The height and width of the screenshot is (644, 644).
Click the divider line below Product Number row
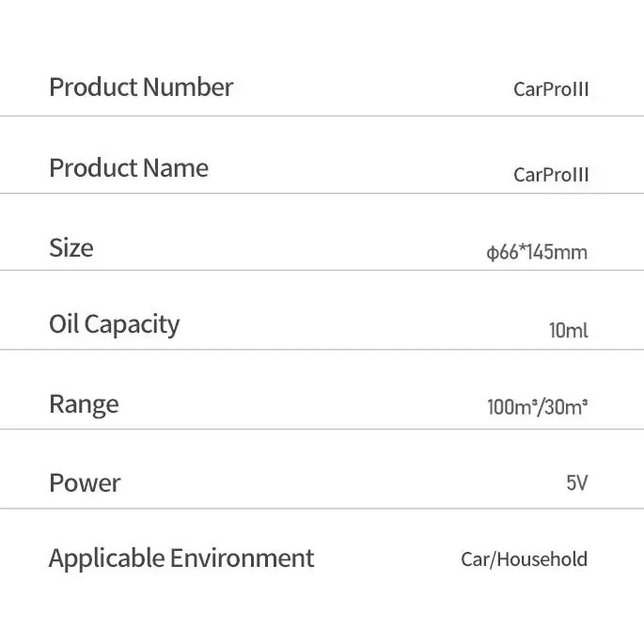click(x=322, y=116)
